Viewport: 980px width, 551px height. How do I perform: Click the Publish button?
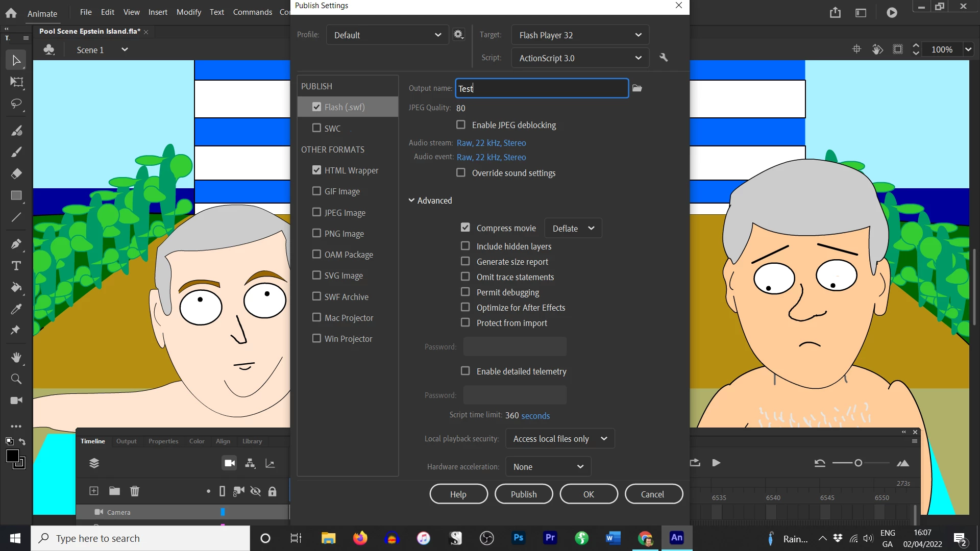tap(524, 494)
